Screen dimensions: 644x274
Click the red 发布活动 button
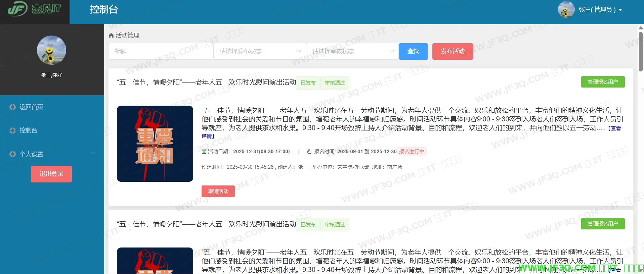[x=453, y=51]
